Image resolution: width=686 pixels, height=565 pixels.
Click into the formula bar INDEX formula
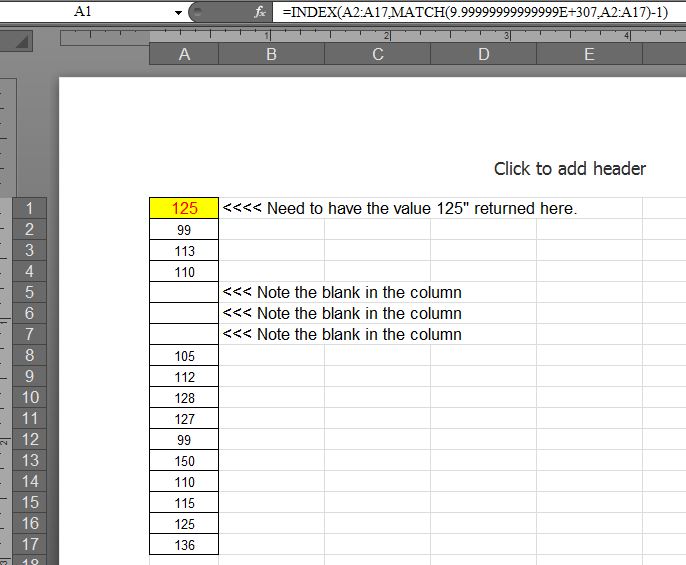click(x=470, y=12)
